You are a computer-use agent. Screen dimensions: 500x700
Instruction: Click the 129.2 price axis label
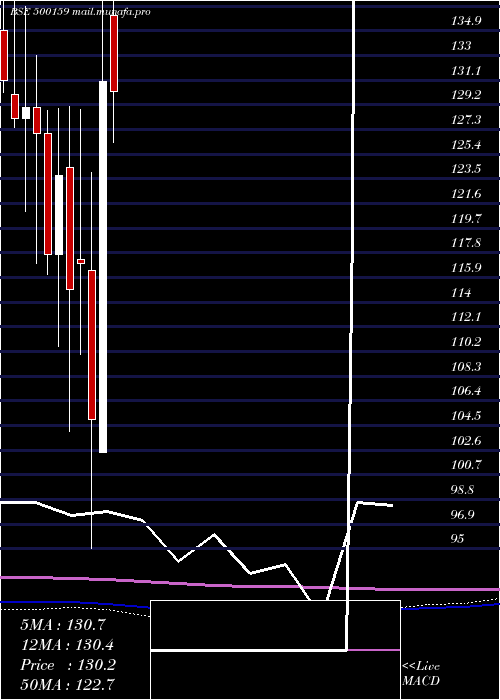pyautogui.click(x=466, y=95)
